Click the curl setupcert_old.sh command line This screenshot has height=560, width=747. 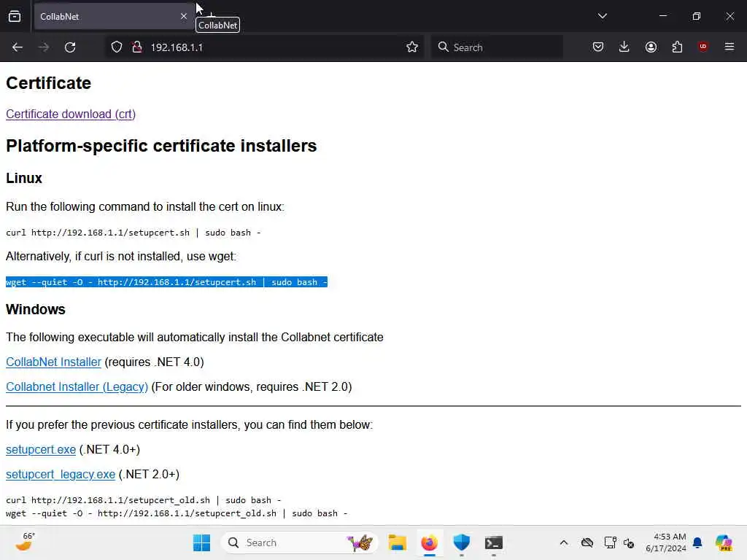coord(144,500)
